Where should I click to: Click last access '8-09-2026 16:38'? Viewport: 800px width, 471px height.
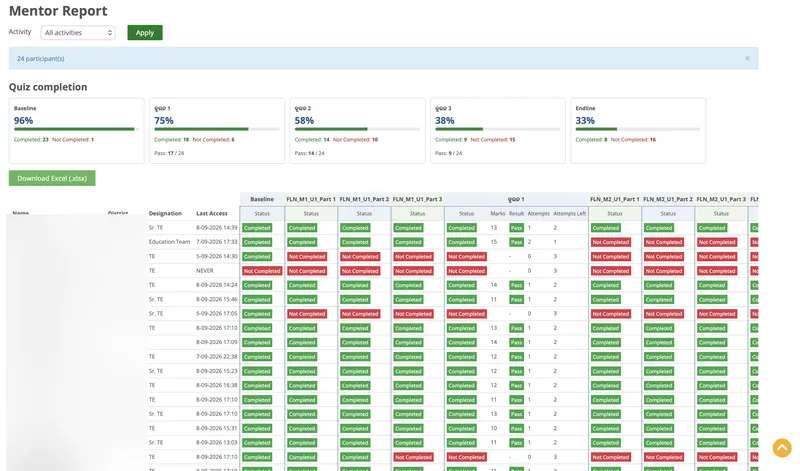point(216,385)
